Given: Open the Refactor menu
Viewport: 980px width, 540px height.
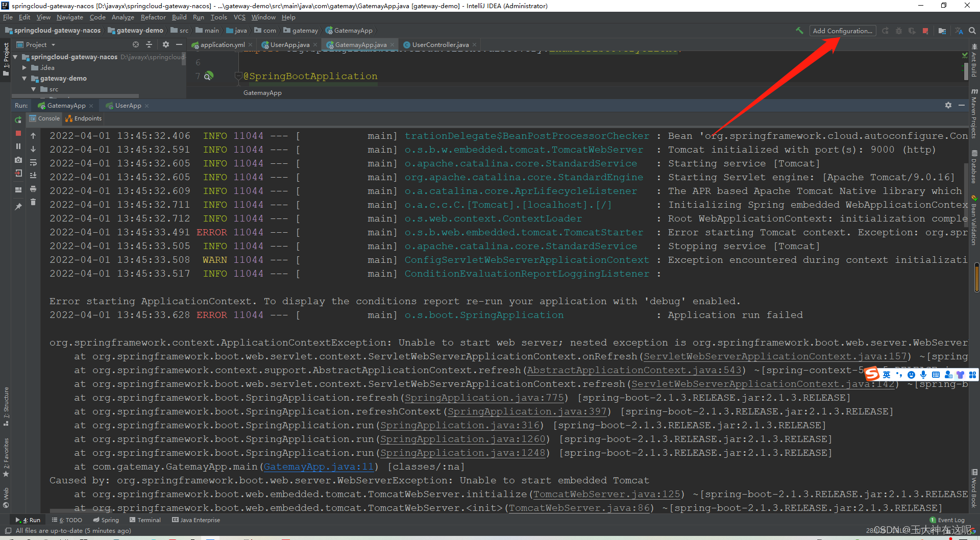Looking at the screenshot, I should (153, 17).
